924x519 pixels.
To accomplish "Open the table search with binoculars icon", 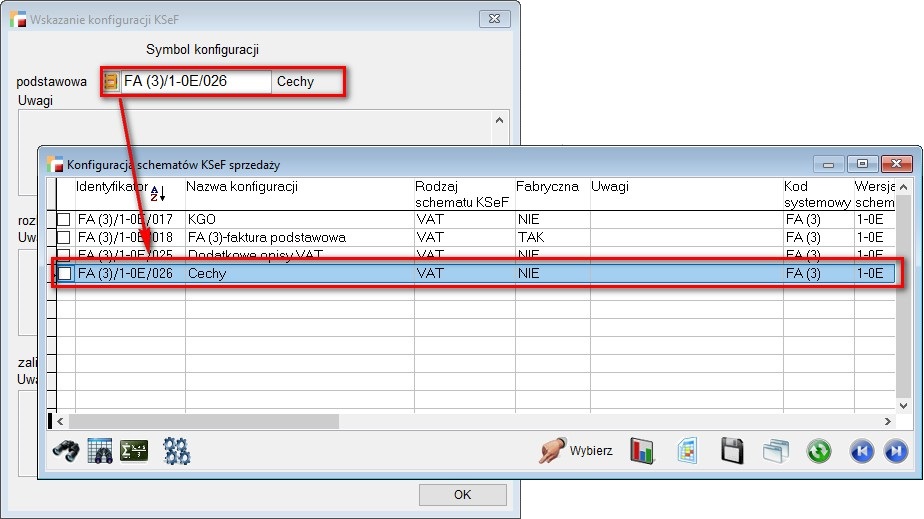I will pos(99,451).
